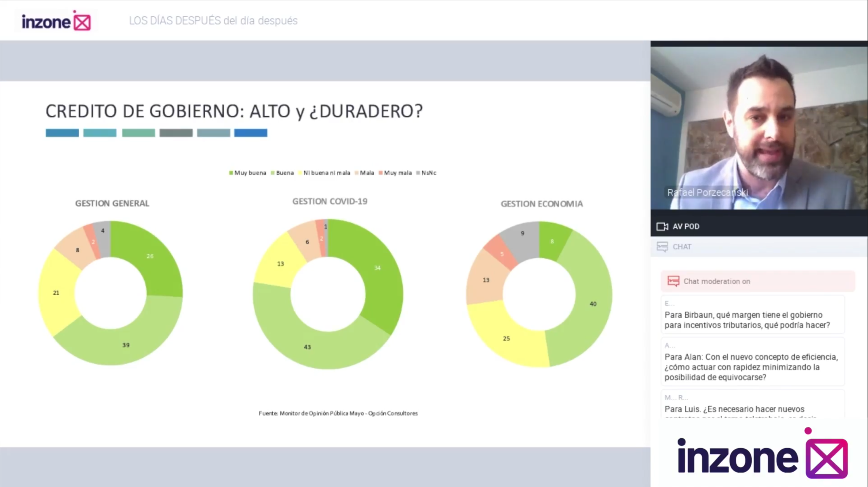Viewport: 868px width, 487px height.
Task: Click the 'Rafael Porzecanski' name label
Action: 707,192
